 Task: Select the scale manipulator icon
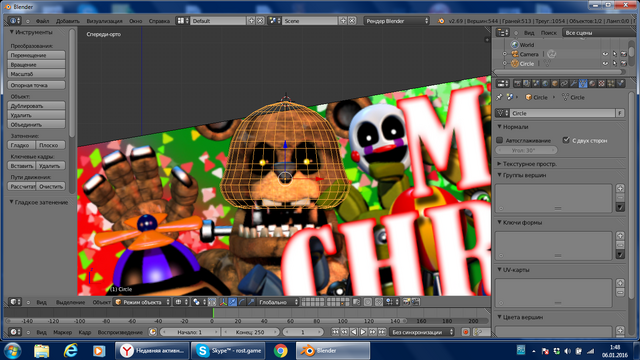coord(251,302)
